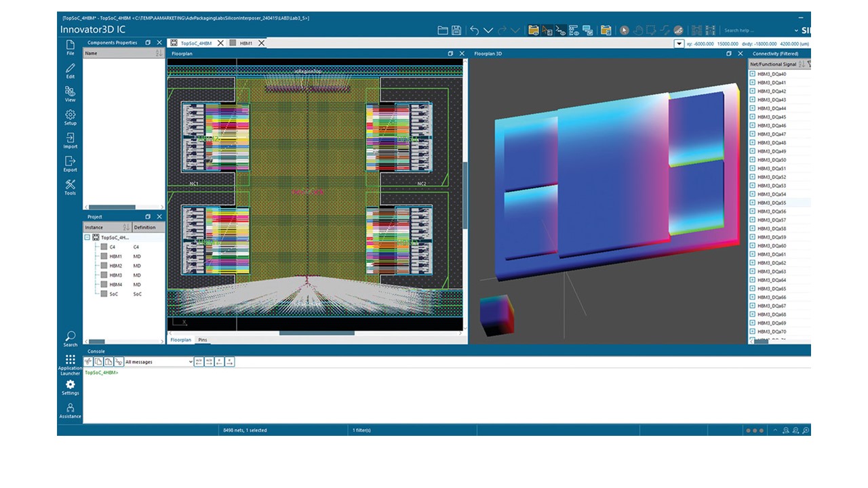This screenshot has width=868, height=488.
Task: Click the first Console toolbar icon
Action: (89, 362)
